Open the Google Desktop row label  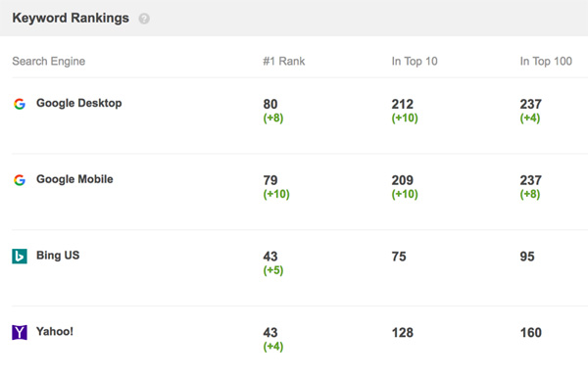(79, 103)
